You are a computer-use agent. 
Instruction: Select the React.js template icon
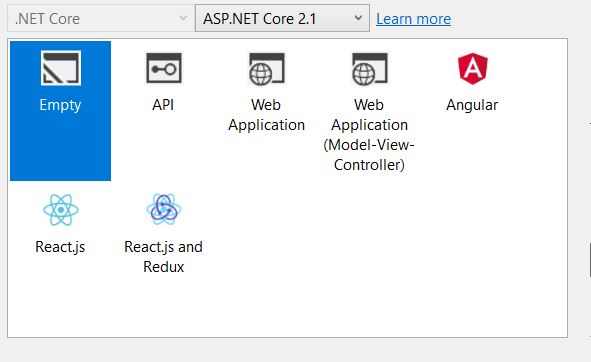coord(61,210)
